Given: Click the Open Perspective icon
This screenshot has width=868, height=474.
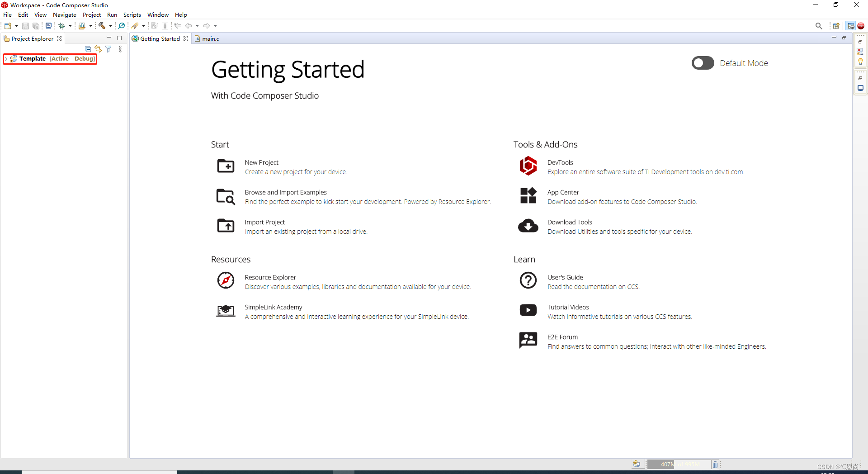Looking at the screenshot, I should pyautogui.click(x=836, y=26).
